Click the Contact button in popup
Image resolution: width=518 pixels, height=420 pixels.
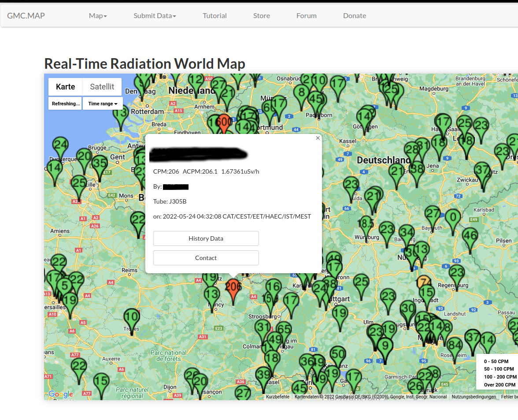pos(206,258)
